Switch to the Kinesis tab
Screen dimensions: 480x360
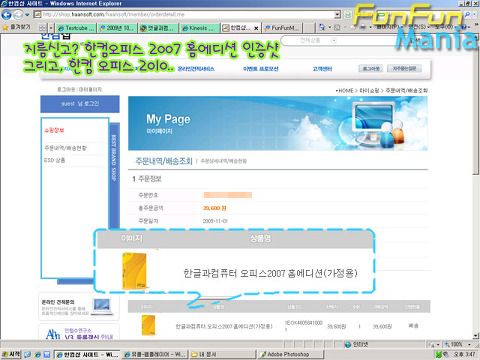200,28
